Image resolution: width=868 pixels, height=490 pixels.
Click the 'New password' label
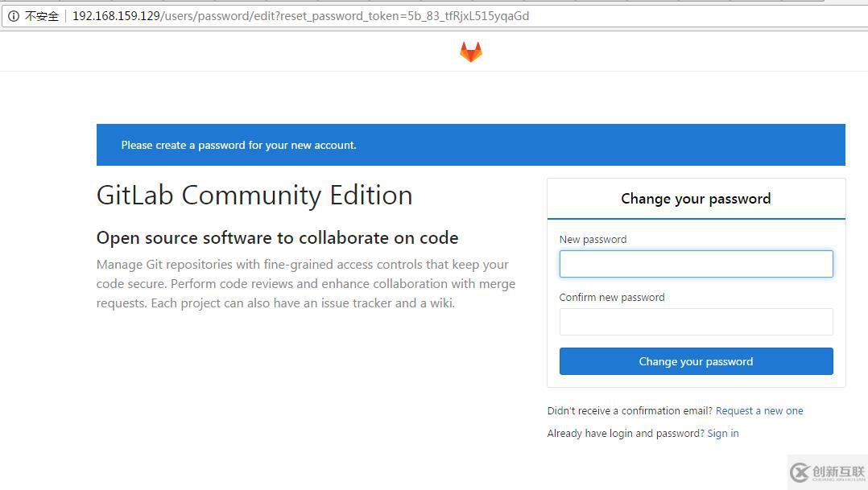(x=593, y=240)
